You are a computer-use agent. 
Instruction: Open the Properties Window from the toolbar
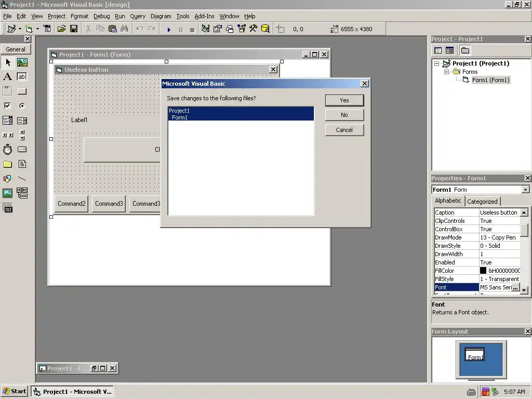[218, 29]
